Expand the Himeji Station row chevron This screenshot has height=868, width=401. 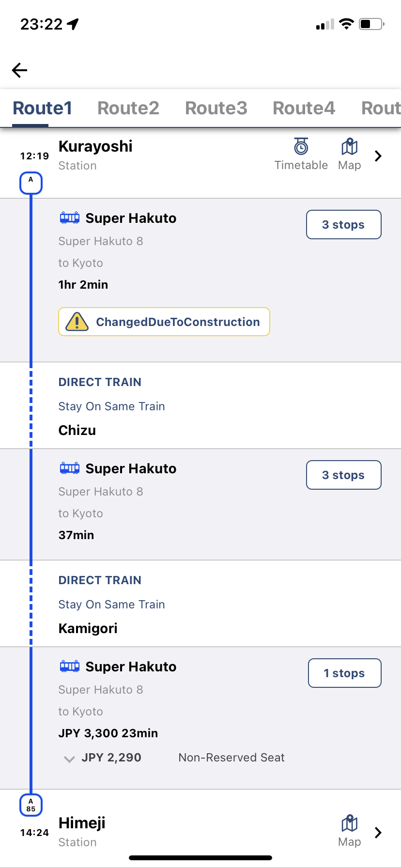coord(378,832)
